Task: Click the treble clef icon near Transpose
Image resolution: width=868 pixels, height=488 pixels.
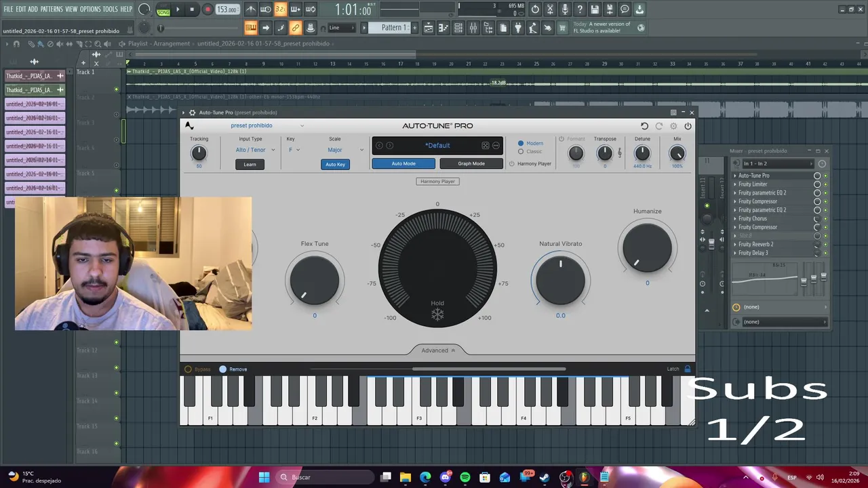Action: (x=619, y=153)
